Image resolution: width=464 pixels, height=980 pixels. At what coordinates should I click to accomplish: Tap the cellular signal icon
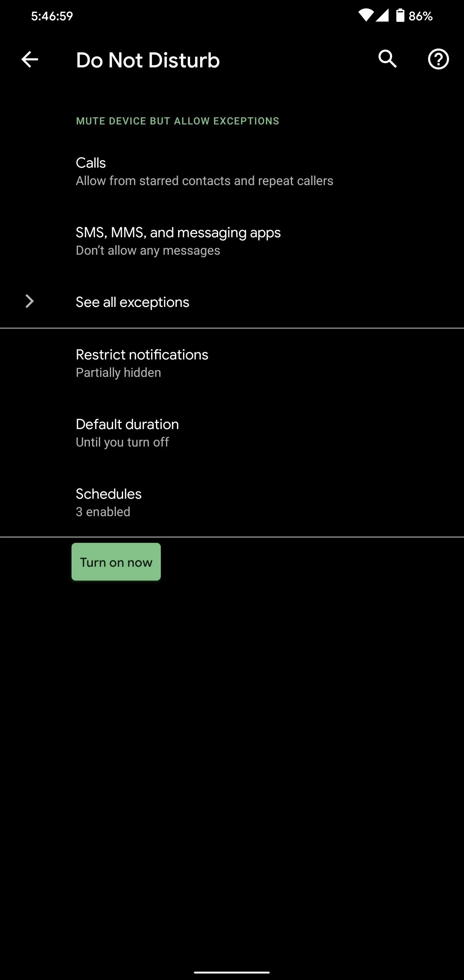382,15
